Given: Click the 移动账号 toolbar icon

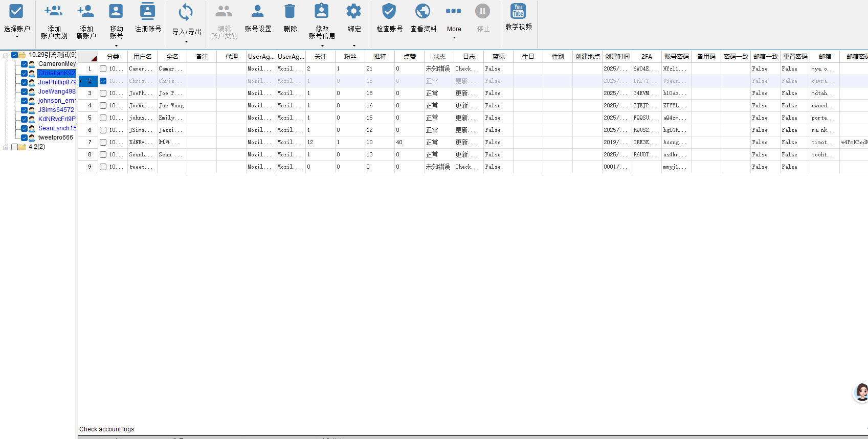Looking at the screenshot, I should (x=116, y=11).
